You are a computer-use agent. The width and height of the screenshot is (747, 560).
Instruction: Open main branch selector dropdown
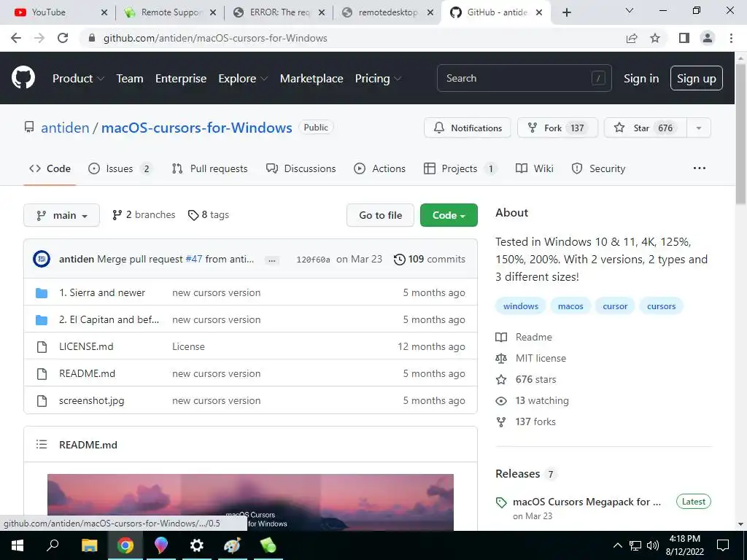click(61, 215)
